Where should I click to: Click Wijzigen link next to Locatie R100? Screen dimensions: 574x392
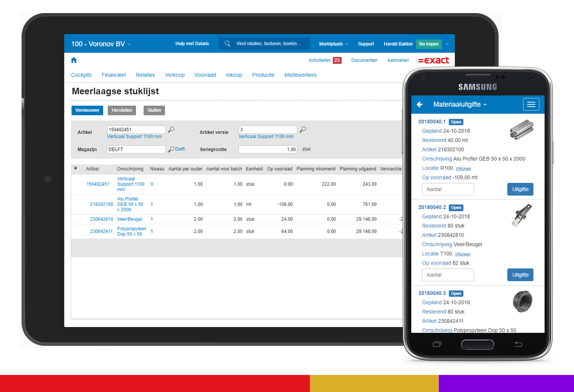tap(463, 168)
